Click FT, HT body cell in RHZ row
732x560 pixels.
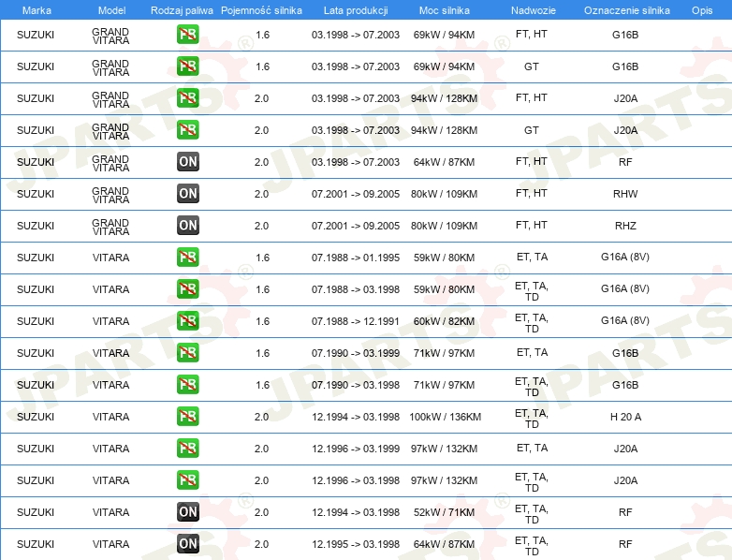tap(532, 225)
